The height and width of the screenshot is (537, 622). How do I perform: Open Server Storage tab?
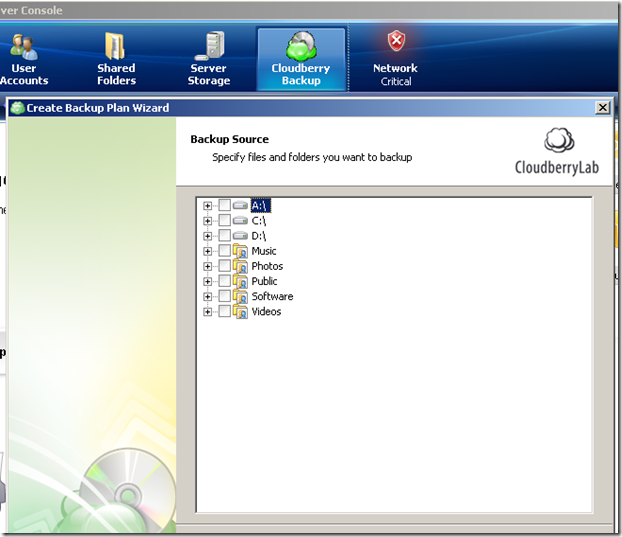coord(209,59)
